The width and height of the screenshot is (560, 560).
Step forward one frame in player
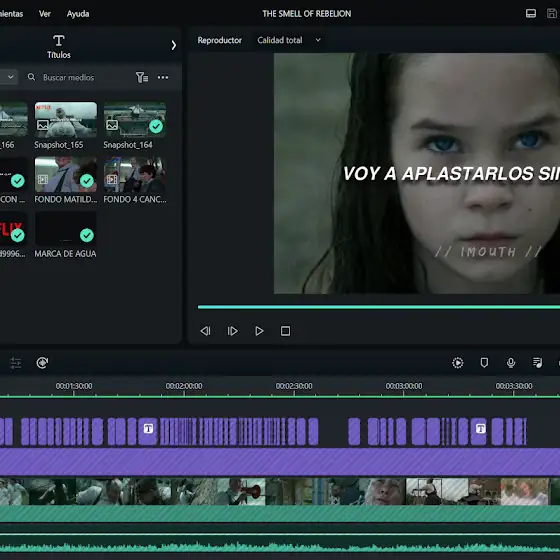232,331
